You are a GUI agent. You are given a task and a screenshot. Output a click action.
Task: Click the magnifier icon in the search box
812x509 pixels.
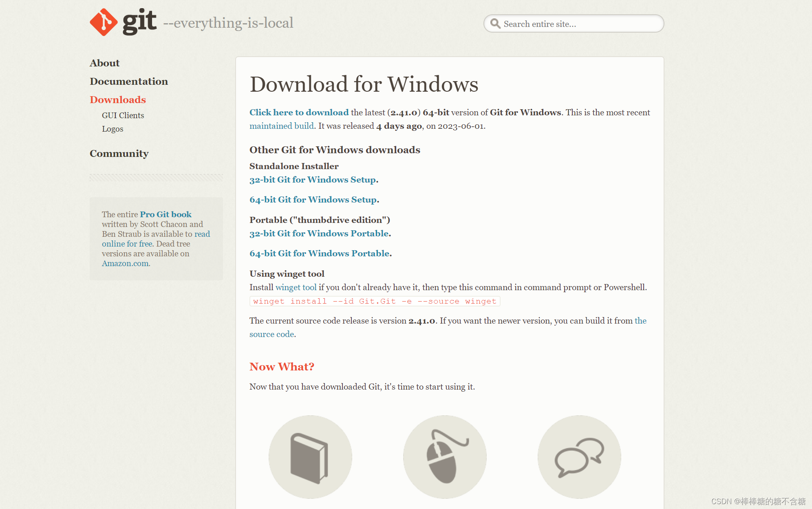(495, 24)
